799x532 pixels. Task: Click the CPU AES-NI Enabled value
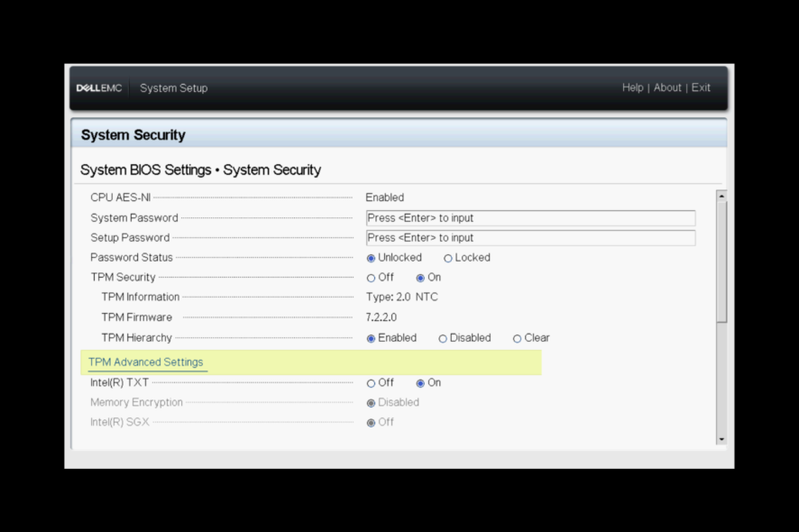tap(385, 197)
